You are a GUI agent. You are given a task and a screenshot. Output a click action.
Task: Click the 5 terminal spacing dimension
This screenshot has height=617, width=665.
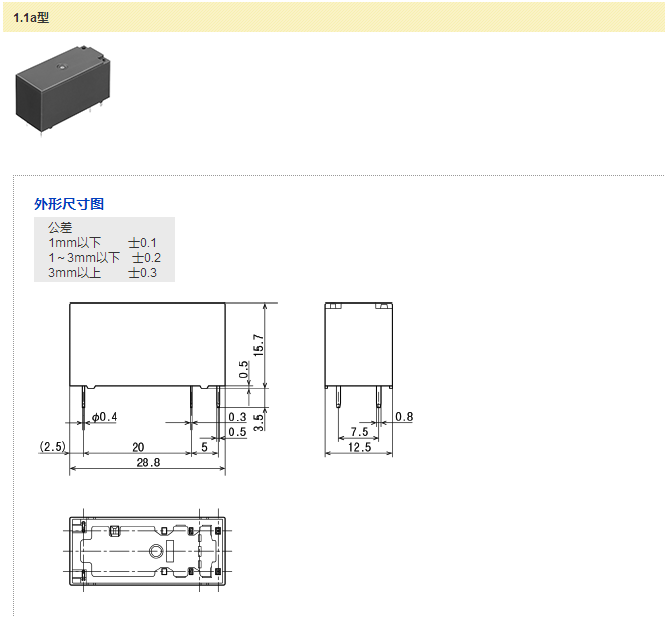point(205,447)
